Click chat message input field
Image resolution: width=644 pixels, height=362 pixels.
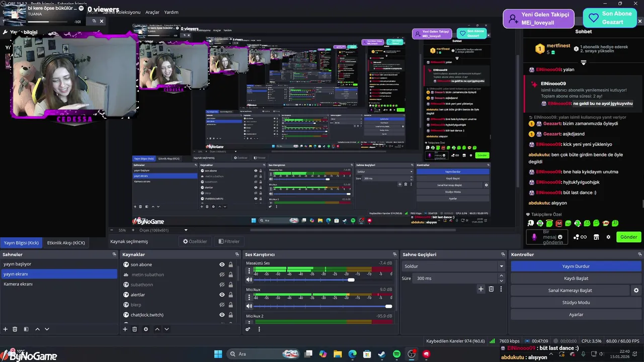pos(548,237)
